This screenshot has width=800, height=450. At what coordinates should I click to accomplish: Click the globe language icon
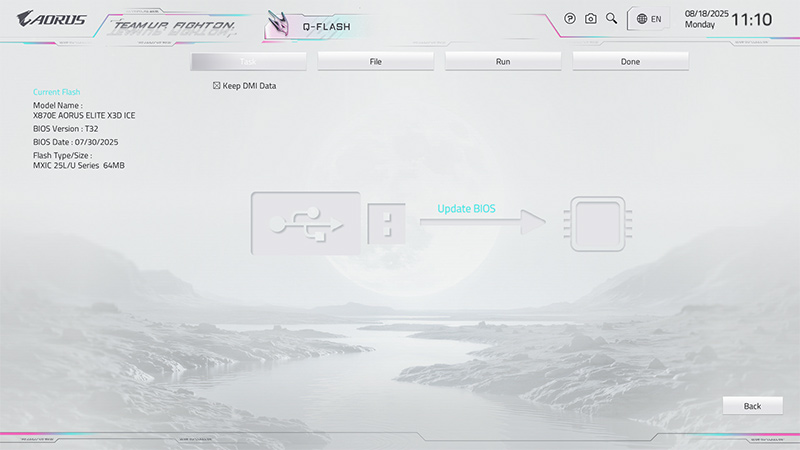click(641, 19)
